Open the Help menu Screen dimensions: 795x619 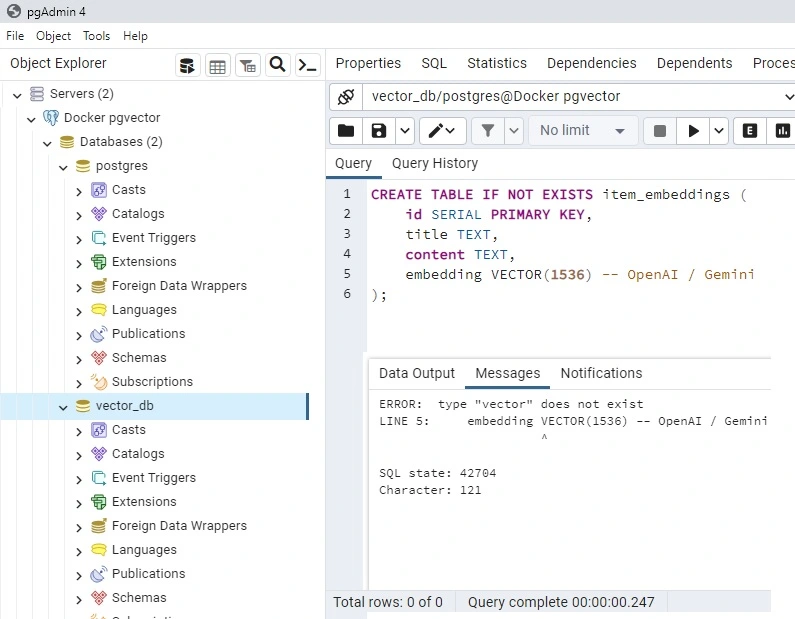pyautogui.click(x=135, y=36)
